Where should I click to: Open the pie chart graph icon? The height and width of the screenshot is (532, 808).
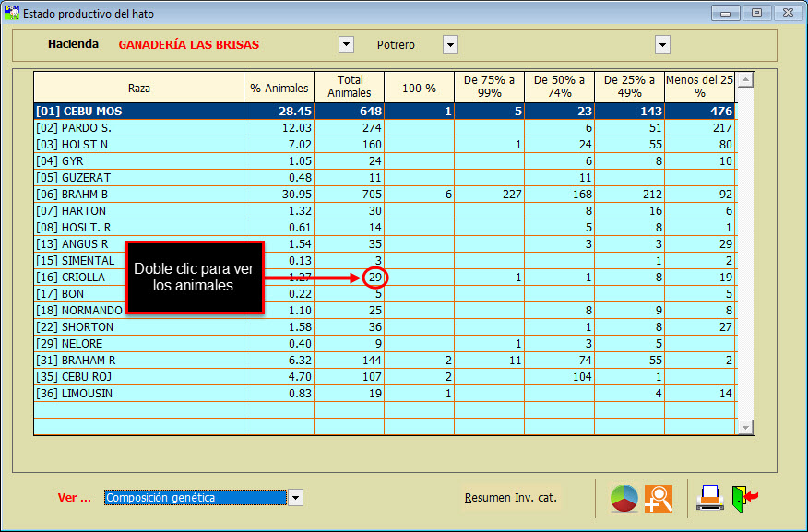pyautogui.click(x=624, y=498)
